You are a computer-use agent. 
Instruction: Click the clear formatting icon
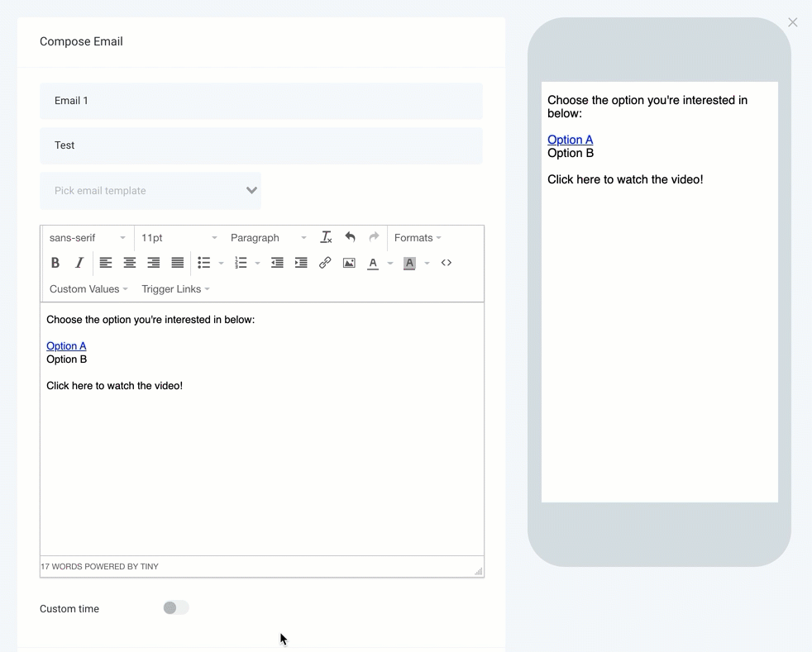(326, 238)
